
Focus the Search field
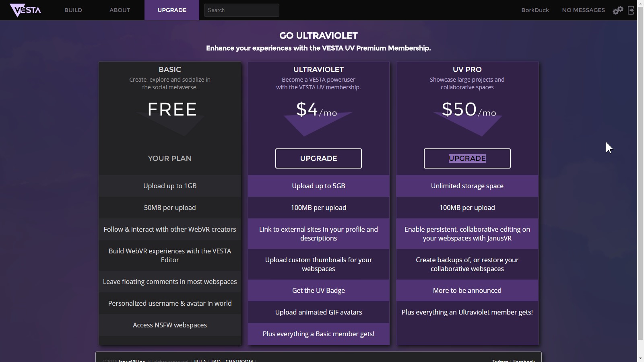(x=242, y=10)
